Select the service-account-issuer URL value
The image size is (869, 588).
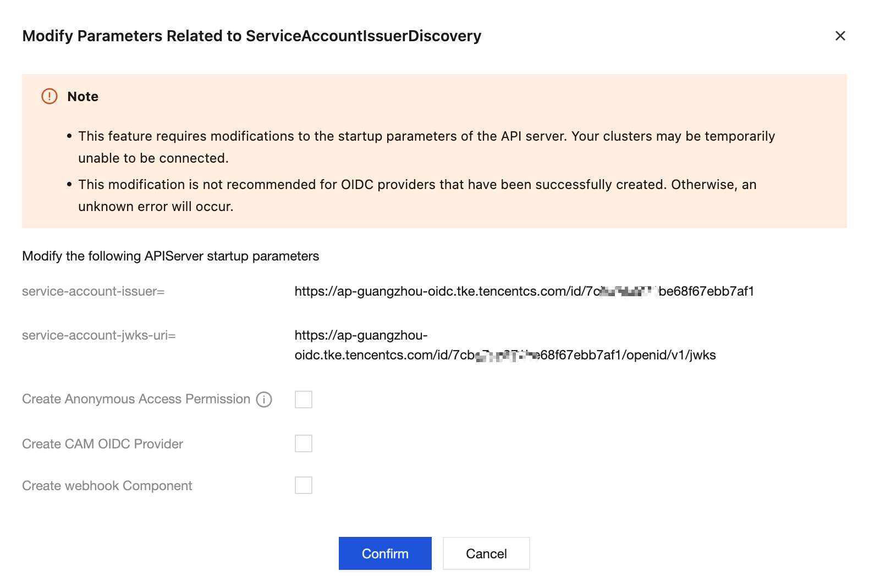(524, 291)
